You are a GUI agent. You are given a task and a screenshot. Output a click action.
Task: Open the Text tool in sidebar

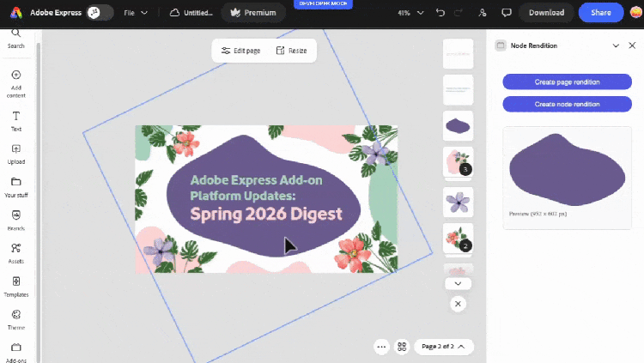15,120
